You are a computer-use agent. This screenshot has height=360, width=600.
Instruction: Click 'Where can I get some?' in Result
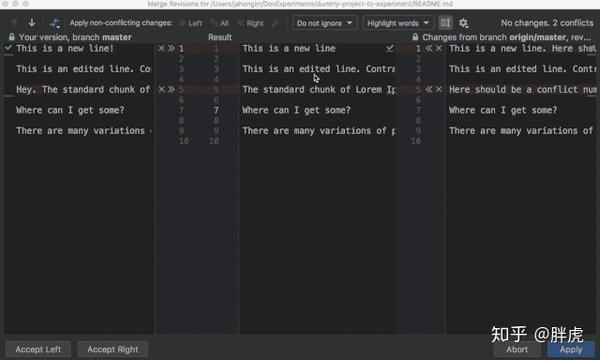coord(296,110)
